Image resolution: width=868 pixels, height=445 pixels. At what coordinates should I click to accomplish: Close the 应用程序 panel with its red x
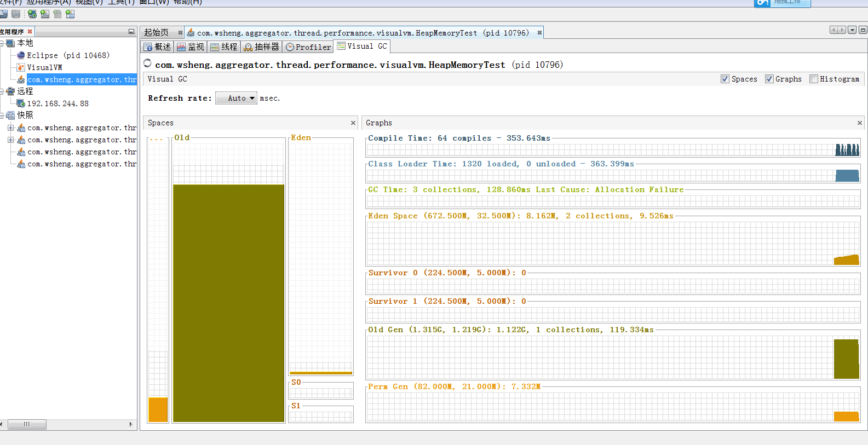[30, 32]
